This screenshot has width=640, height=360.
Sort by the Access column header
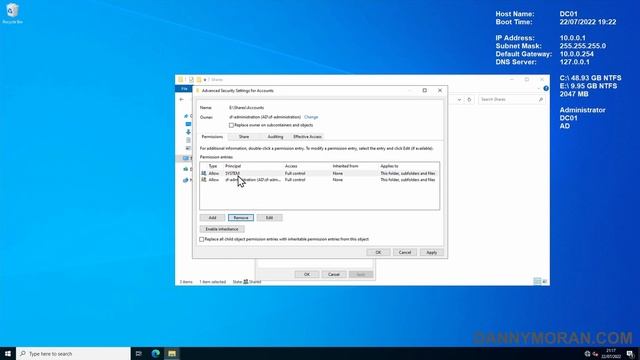pos(291,166)
